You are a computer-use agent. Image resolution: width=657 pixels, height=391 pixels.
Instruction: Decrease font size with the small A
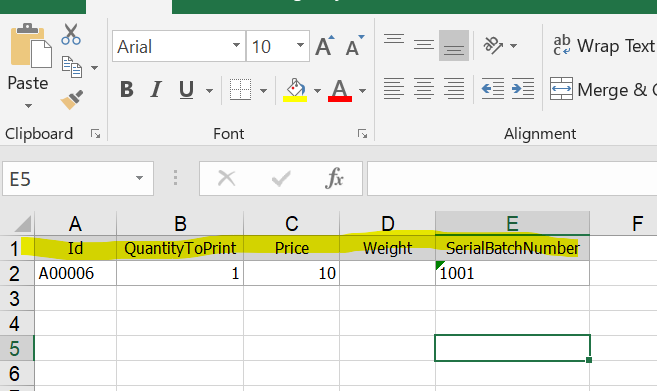click(x=354, y=46)
